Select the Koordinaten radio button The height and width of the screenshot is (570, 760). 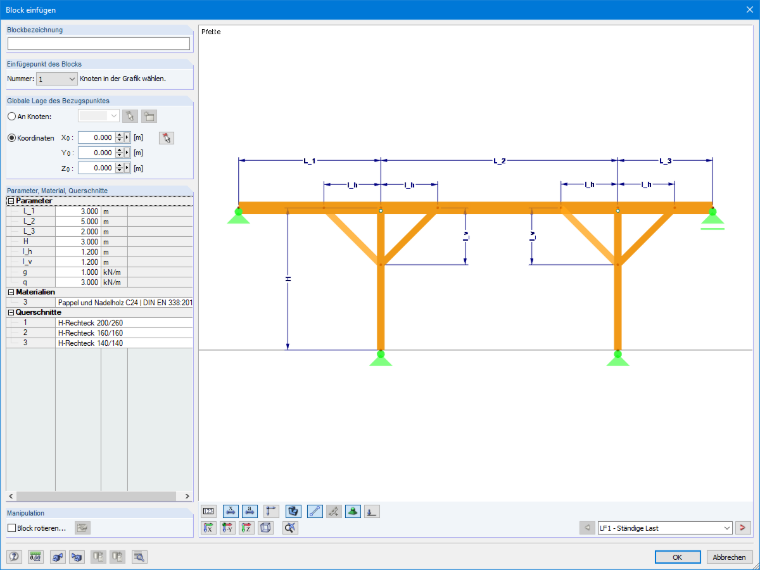(12, 138)
